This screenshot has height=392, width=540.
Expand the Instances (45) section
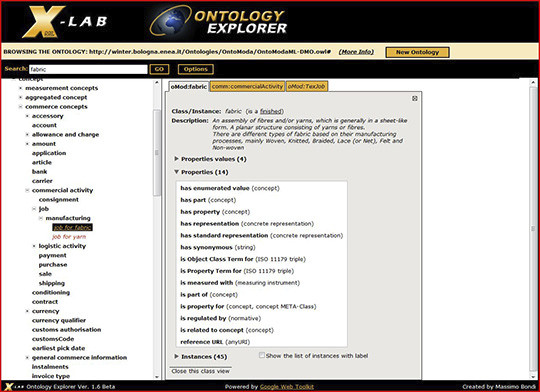pos(176,356)
